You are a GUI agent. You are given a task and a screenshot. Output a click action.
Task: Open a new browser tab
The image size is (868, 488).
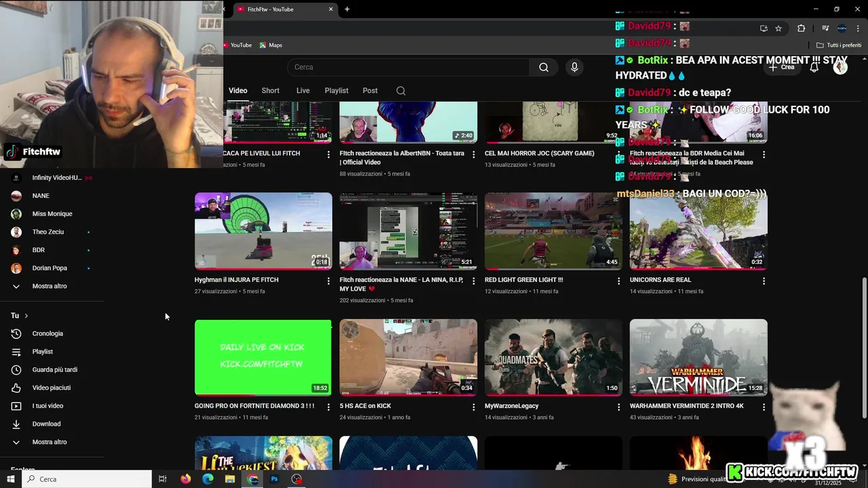[347, 9]
